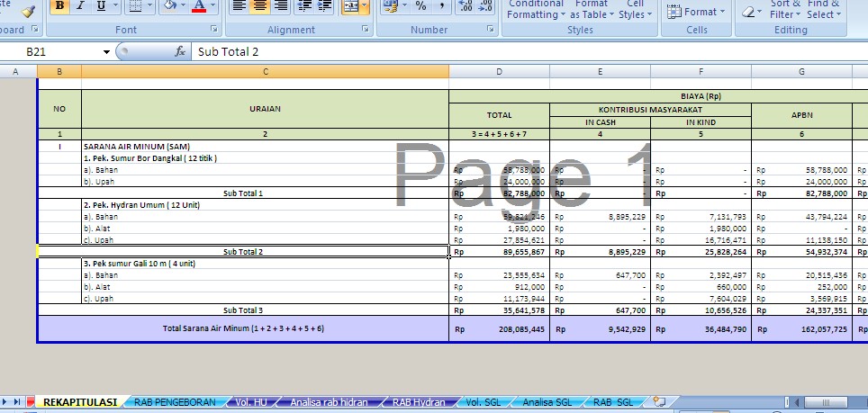
Task: Click Insert Function fx icon
Action: [180, 51]
